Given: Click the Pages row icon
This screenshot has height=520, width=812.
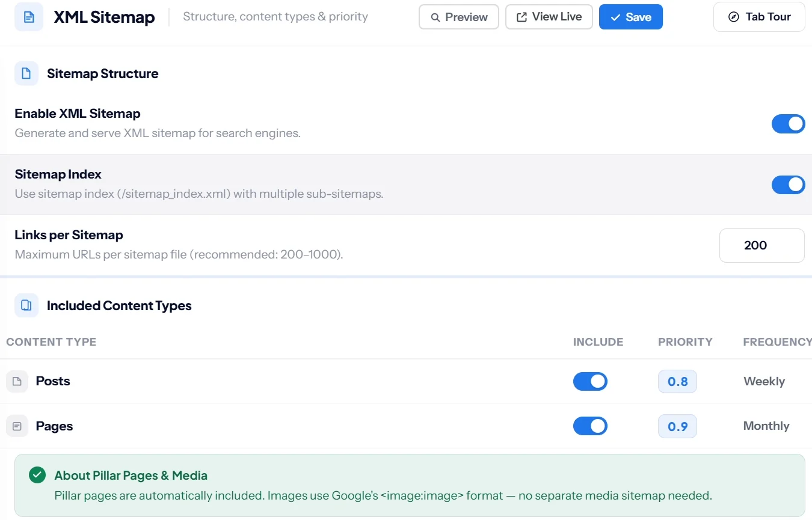Looking at the screenshot, I should pyautogui.click(x=17, y=426).
